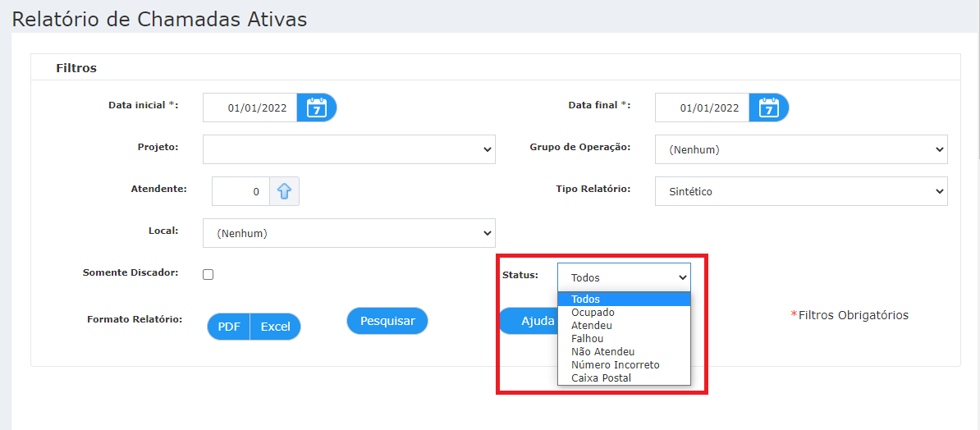Click the Ajuda button

coord(529,321)
